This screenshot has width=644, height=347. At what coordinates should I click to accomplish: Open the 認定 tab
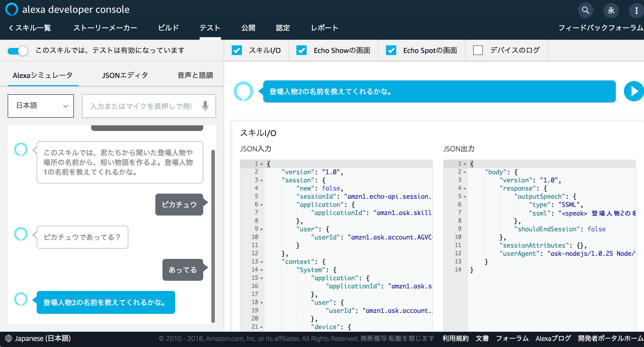pyautogui.click(x=283, y=28)
